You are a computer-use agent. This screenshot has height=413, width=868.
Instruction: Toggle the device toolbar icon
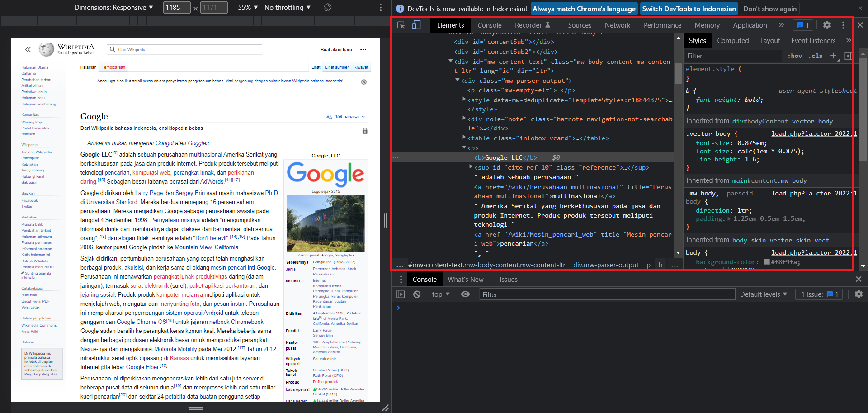(x=416, y=25)
